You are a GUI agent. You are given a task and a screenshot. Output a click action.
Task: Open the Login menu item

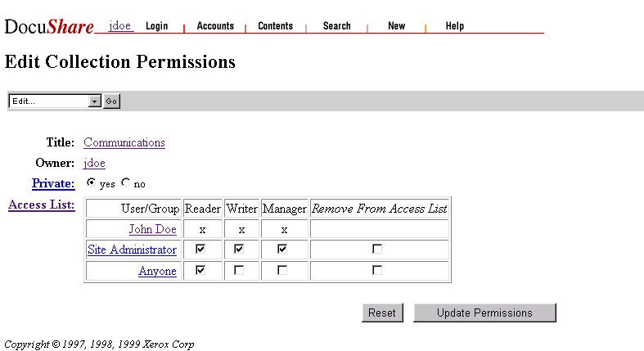click(x=156, y=26)
